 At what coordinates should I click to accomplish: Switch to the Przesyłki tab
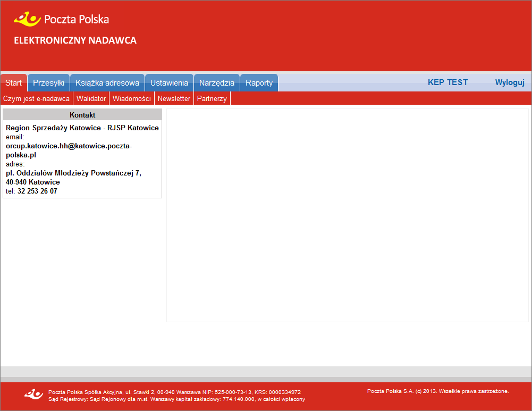tap(48, 83)
